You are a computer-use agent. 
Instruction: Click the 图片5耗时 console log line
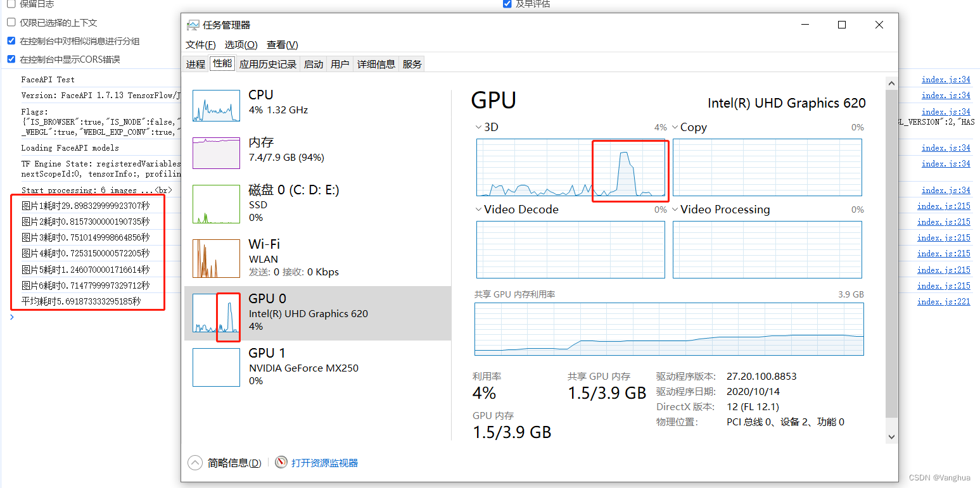86,270
